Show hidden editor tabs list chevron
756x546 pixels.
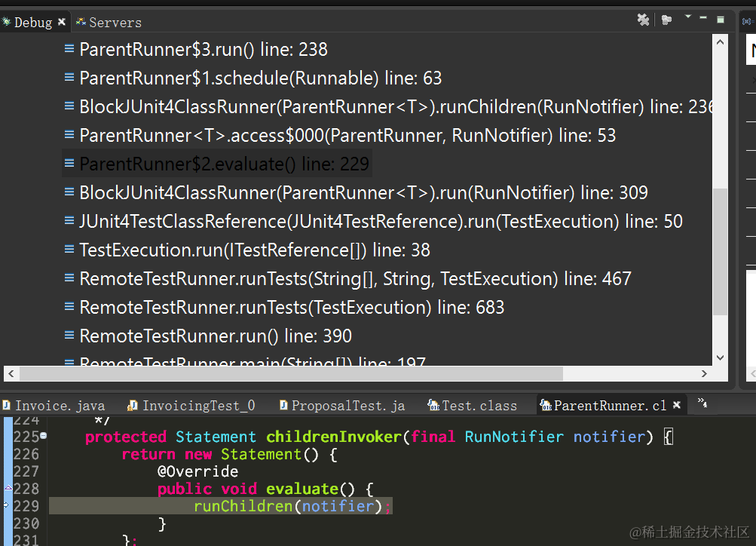point(702,403)
